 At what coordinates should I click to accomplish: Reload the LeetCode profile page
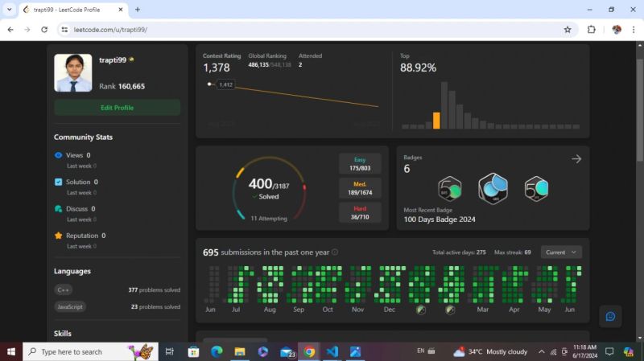pyautogui.click(x=44, y=30)
